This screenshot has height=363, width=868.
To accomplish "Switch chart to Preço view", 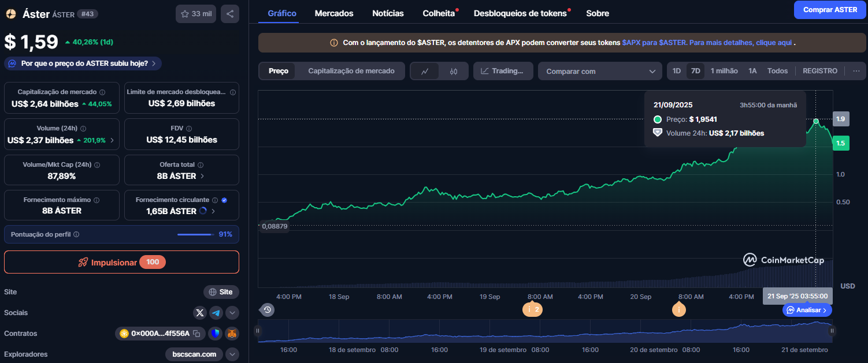I will [x=279, y=71].
